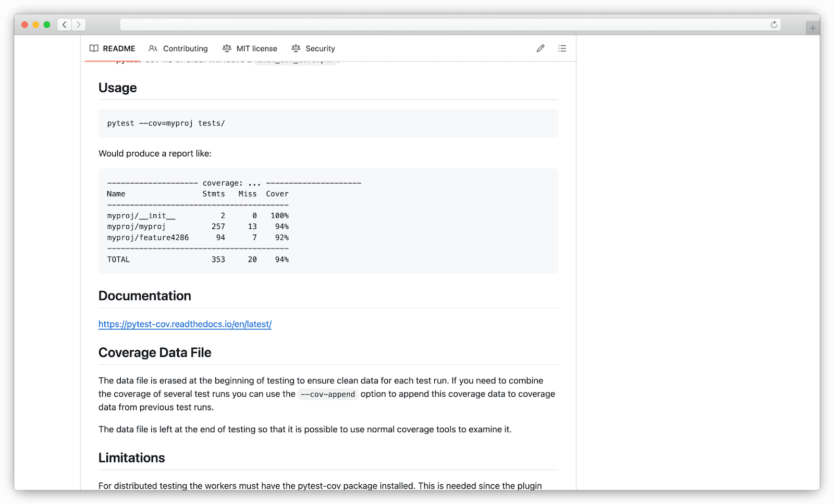Reload the page with the refresh icon
This screenshot has width=834, height=504.
(775, 24)
